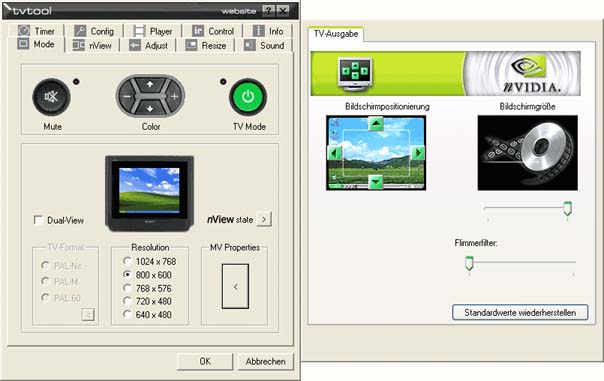Switch to the Player tab
Image resolution: width=604 pixels, height=381 pixels.
click(153, 31)
